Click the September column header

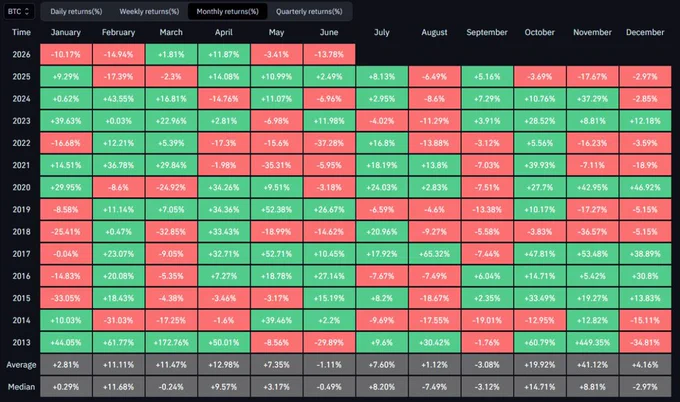point(487,32)
